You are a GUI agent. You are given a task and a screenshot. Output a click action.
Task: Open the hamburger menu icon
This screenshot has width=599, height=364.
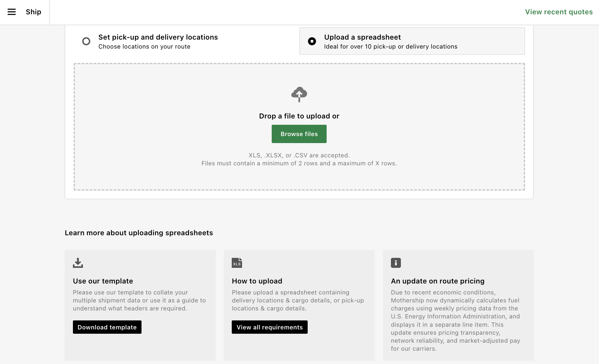(x=12, y=12)
